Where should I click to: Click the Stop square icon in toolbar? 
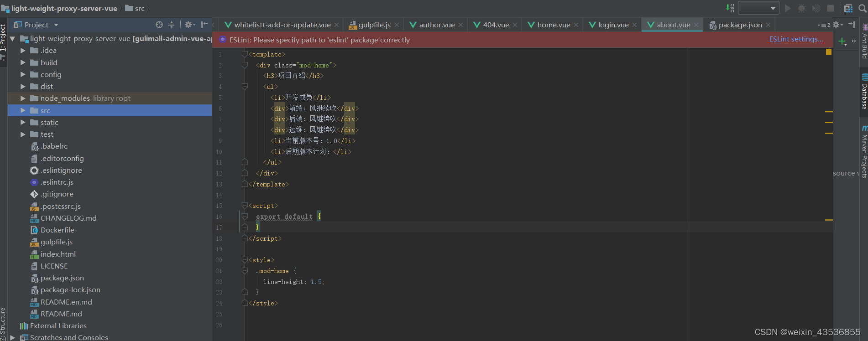pos(831,8)
